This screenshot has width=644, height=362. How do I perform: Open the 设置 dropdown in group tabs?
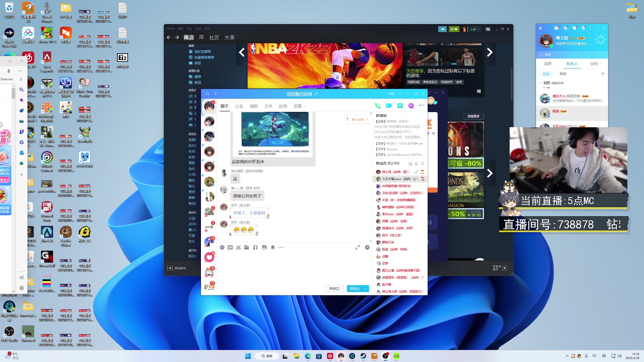[300, 106]
